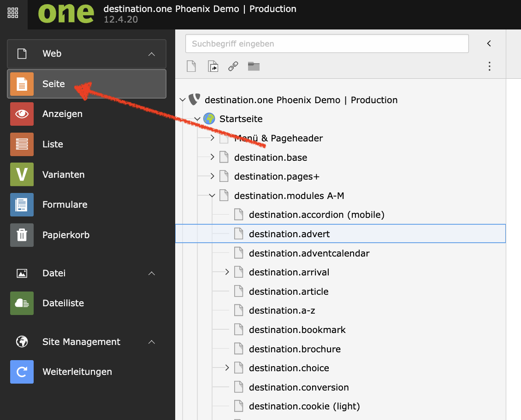Select the destination.article page

pos(289,291)
